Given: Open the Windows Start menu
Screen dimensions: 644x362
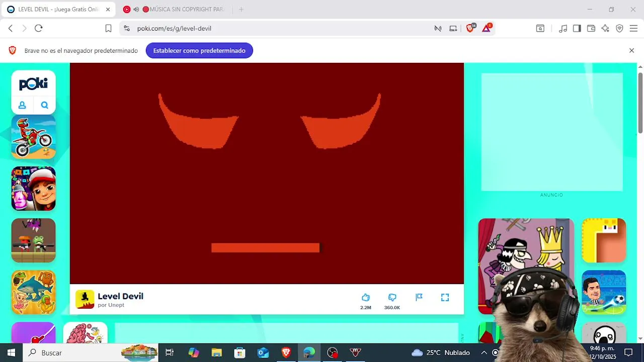Looking at the screenshot, I should click(11, 352).
